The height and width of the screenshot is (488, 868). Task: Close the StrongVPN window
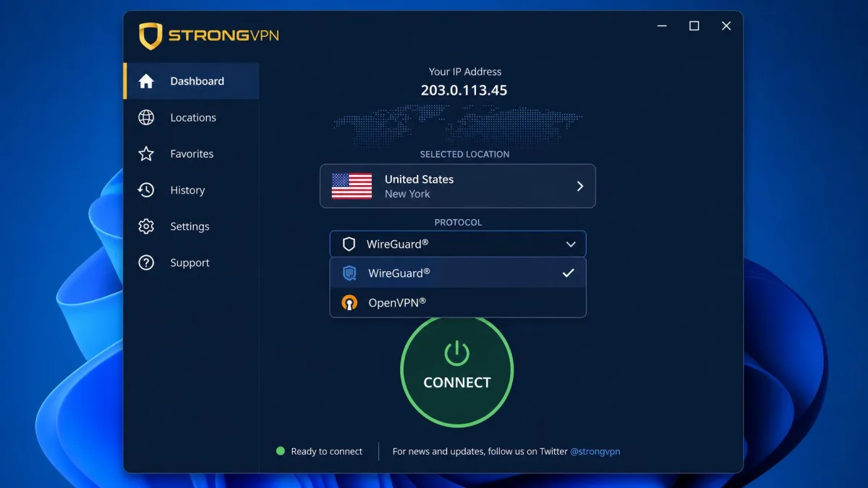tap(726, 26)
